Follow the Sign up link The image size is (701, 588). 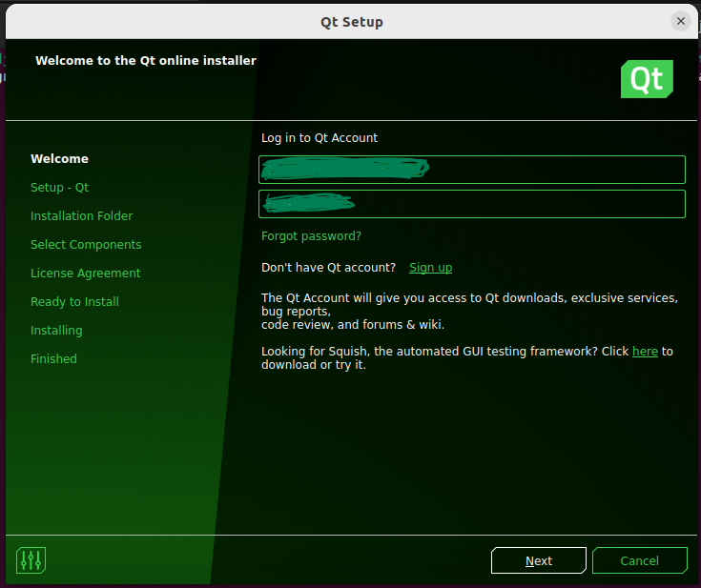click(430, 267)
